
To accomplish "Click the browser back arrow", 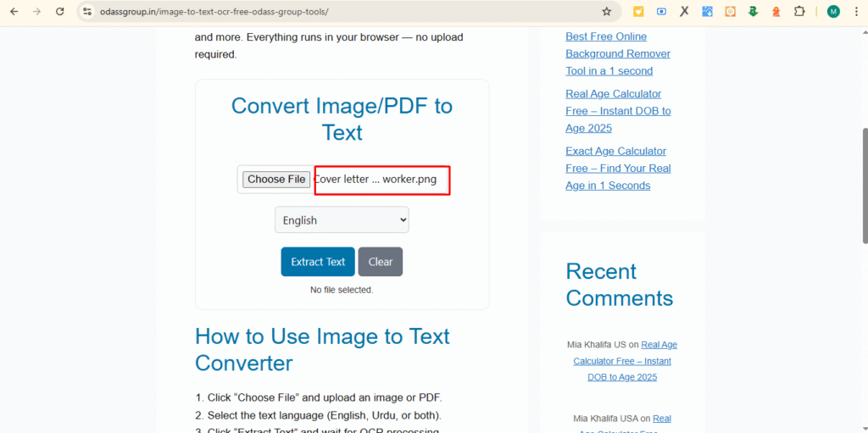I will 14,12.
